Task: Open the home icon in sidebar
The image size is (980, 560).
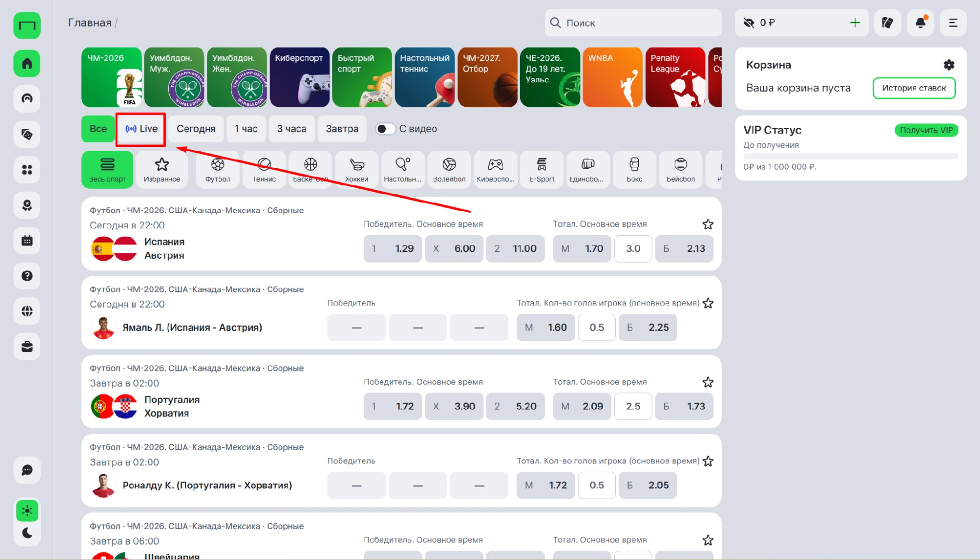Action: coord(27,64)
